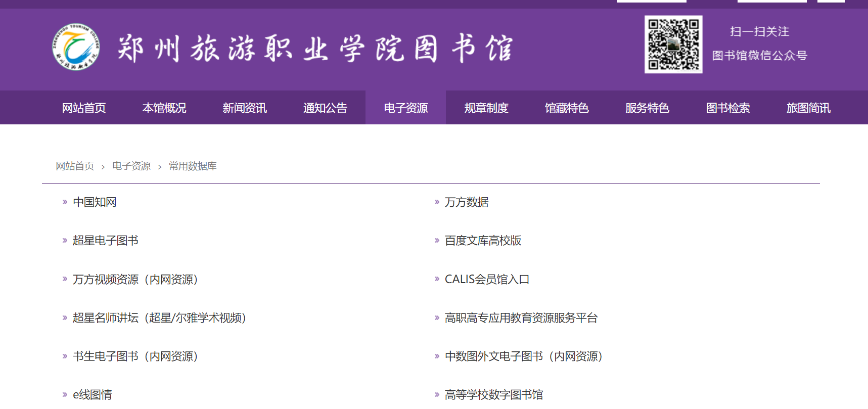Open the 本馆概况 menu item
The width and height of the screenshot is (868, 409).
tap(164, 108)
